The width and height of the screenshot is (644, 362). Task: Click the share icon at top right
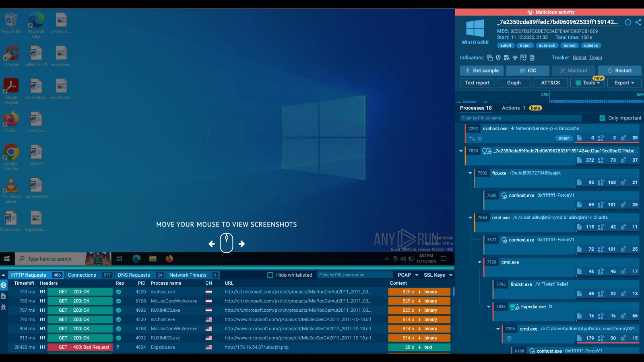(638, 23)
